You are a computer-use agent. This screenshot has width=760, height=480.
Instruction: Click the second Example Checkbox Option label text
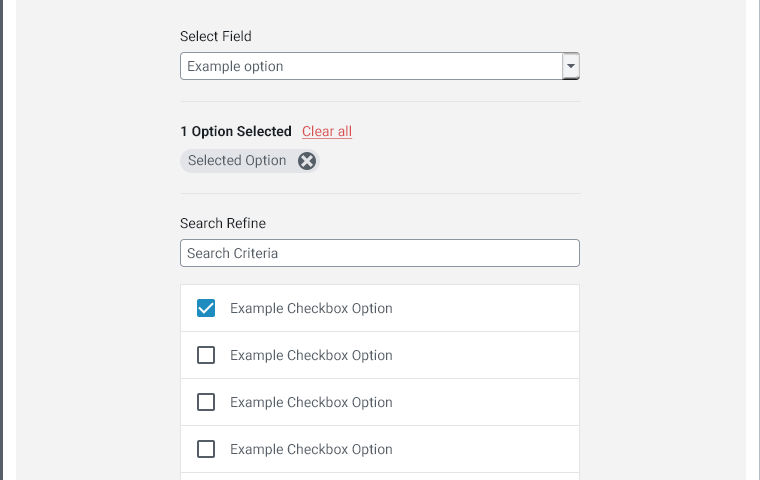[x=311, y=355]
